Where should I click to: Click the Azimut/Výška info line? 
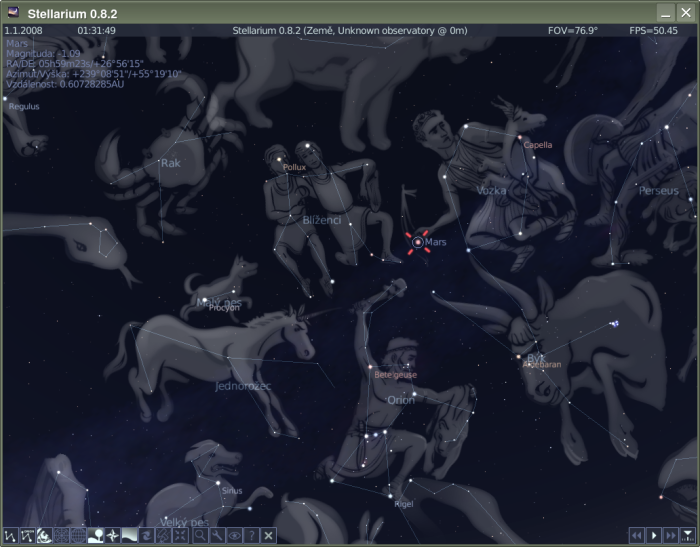click(x=94, y=74)
